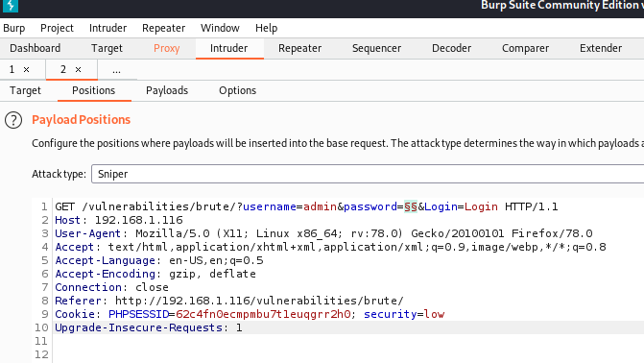Open the Window menu
Image resolution: width=644 pixels, height=363 pixels.
coord(220,28)
